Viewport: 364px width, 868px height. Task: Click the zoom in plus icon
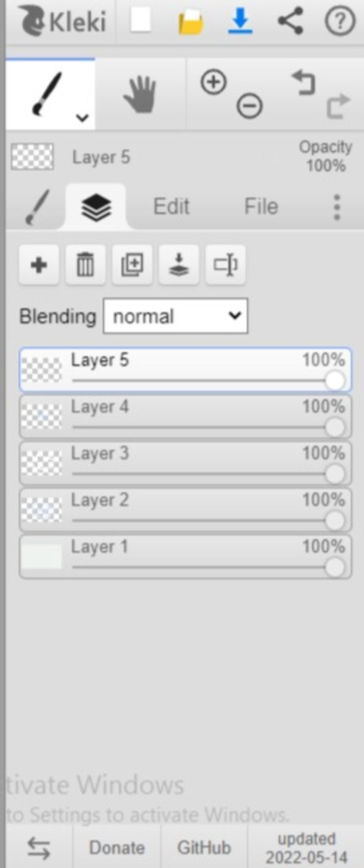pyautogui.click(x=214, y=82)
